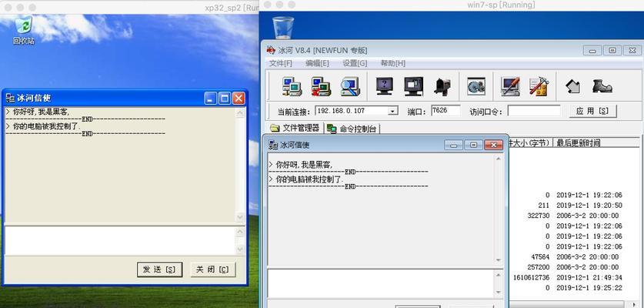
Task: Click the 大小(字节) column header
Action: (530, 142)
